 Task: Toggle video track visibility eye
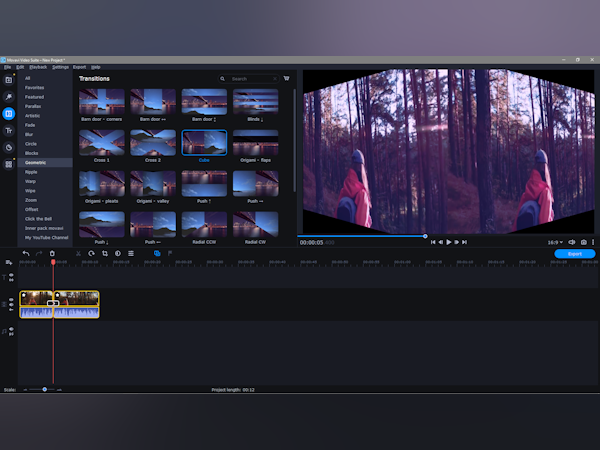pyautogui.click(x=11, y=300)
